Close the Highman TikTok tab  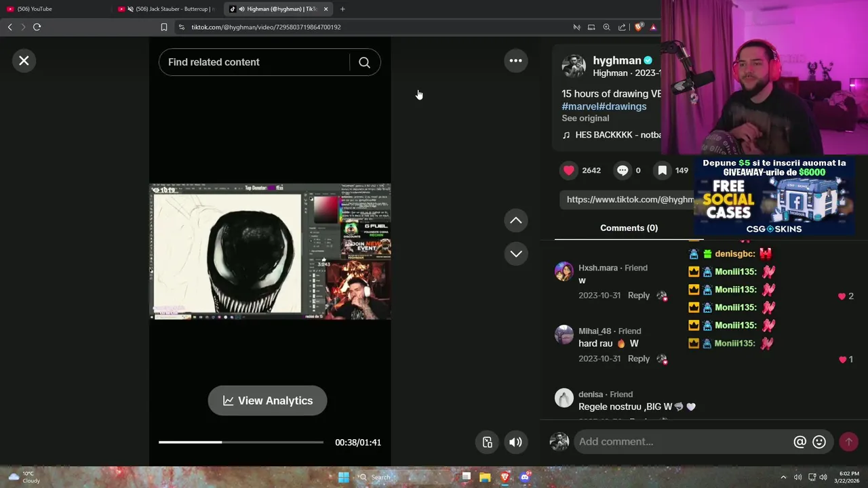[325, 9]
